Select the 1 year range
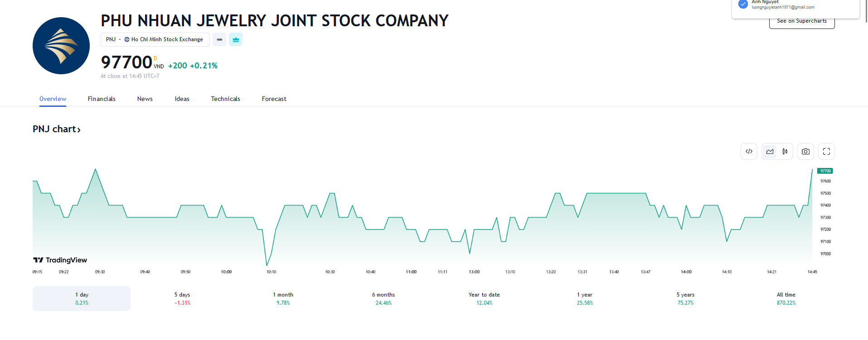This screenshot has height=340, width=868. [x=585, y=298]
